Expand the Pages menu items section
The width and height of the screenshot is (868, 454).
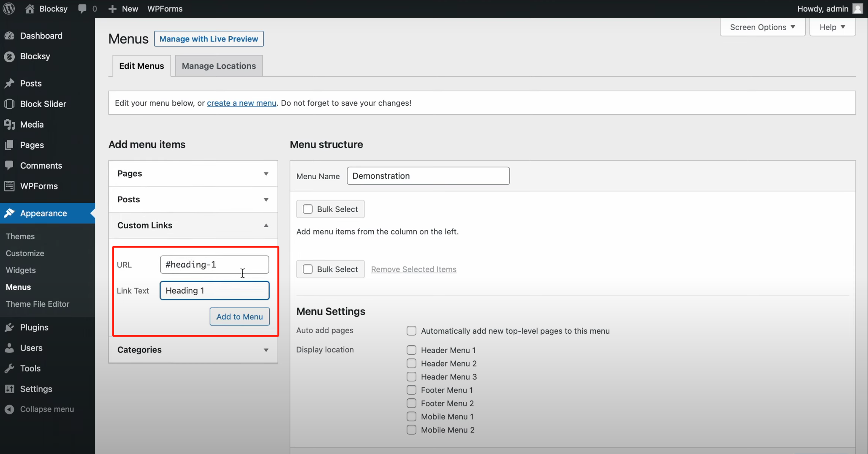(193, 173)
